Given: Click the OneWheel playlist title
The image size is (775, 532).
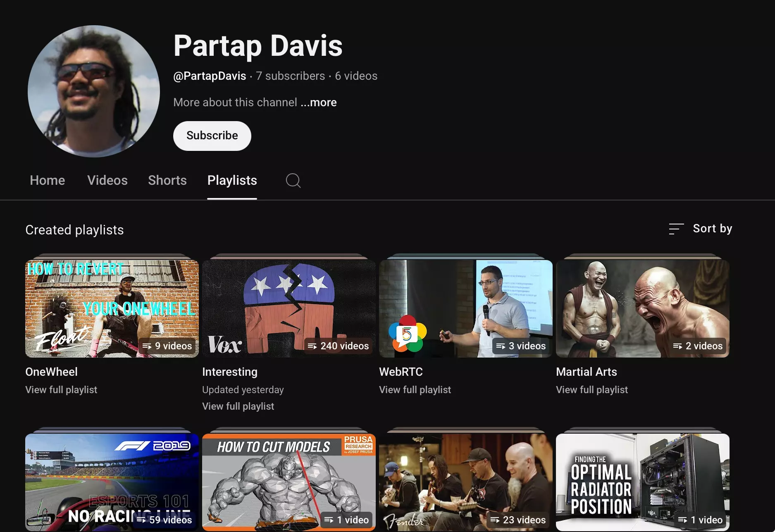Looking at the screenshot, I should (x=51, y=372).
